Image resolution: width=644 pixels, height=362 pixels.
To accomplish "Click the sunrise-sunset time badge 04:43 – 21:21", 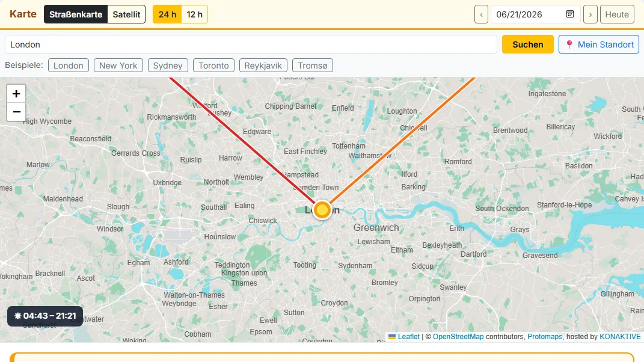I will pyautogui.click(x=45, y=316).
